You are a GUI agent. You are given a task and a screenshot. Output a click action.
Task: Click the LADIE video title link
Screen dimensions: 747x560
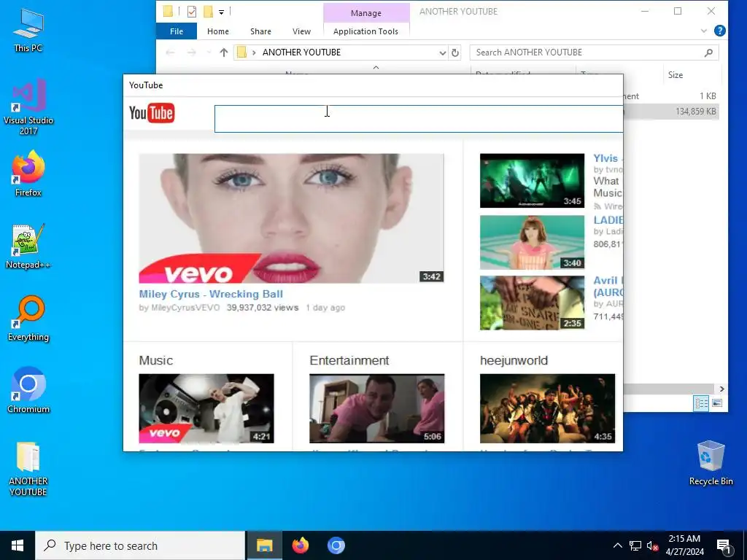[x=608, y=220]
